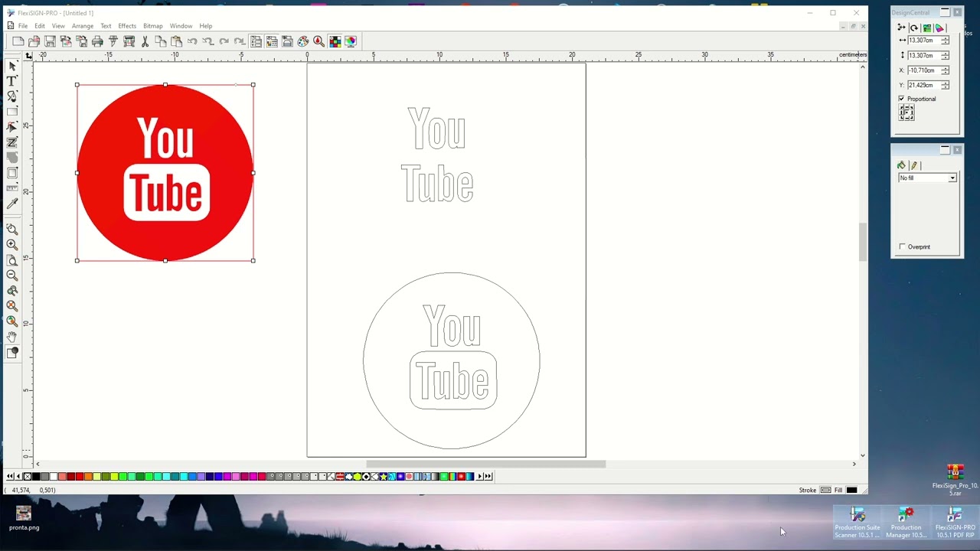
Task: Click the first Undo arrow icon
Action: (192, 41)
